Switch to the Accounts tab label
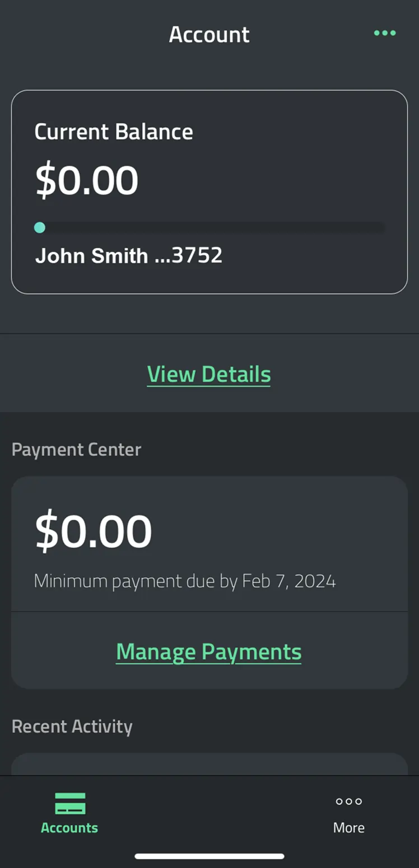 pos(69,828)
